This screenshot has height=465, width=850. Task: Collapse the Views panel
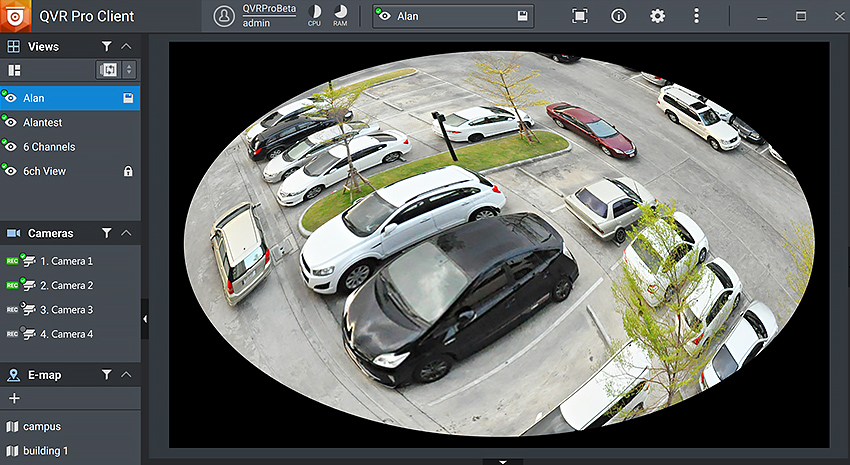(x=126, y=46)
